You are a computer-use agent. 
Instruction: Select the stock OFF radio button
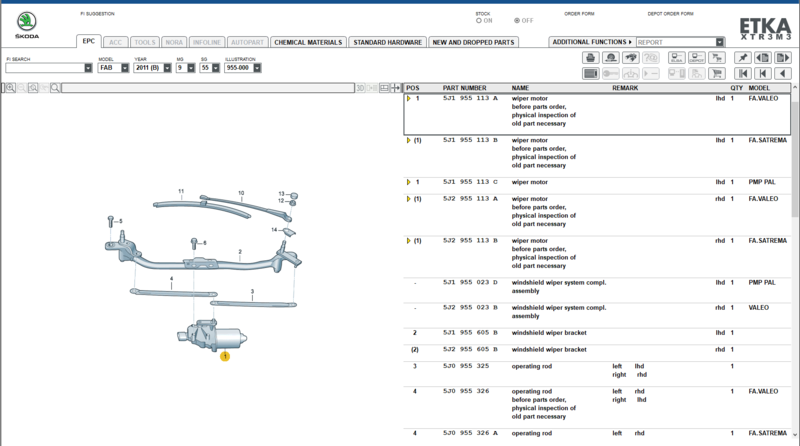[517, 21]
